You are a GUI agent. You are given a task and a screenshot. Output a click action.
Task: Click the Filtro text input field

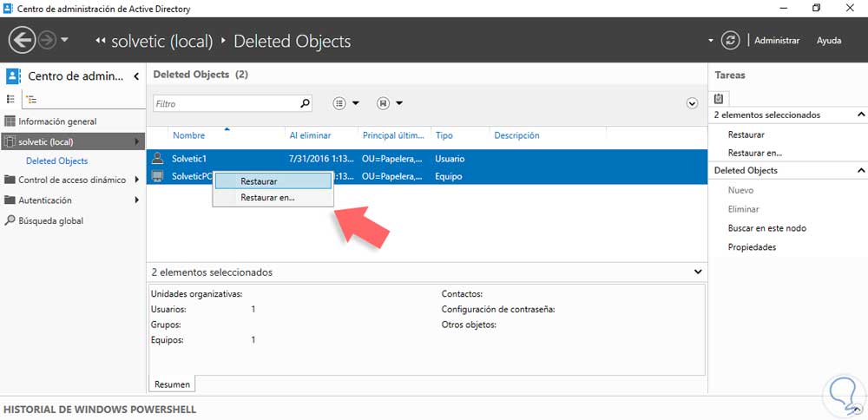pyautogui.click(x=226, y=103)
